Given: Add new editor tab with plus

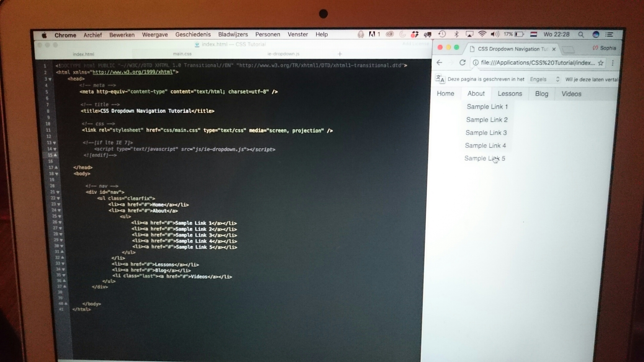Looking at the screenshot, I should tap(340, 54).
